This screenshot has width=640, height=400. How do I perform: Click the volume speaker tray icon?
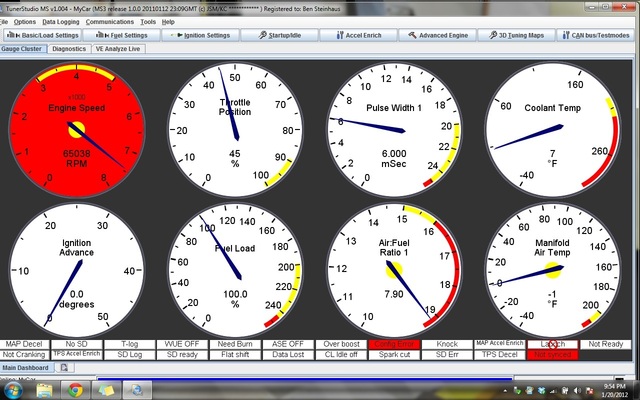577,391
